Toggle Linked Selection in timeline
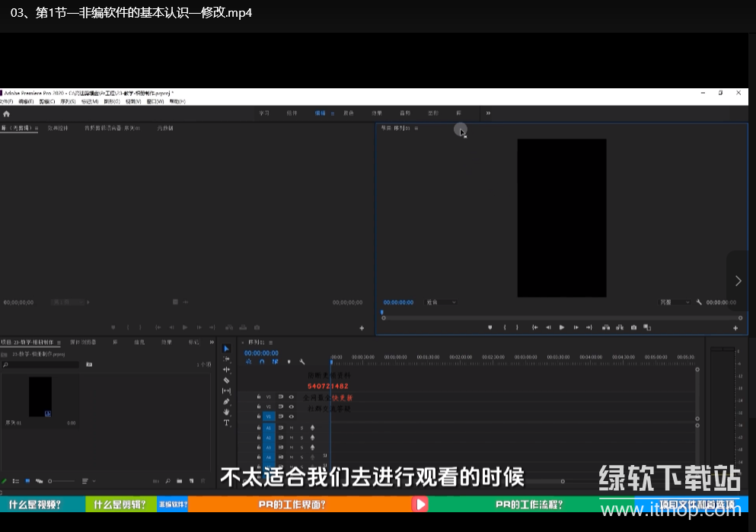 pyautogui.click(x=275, y=362)
